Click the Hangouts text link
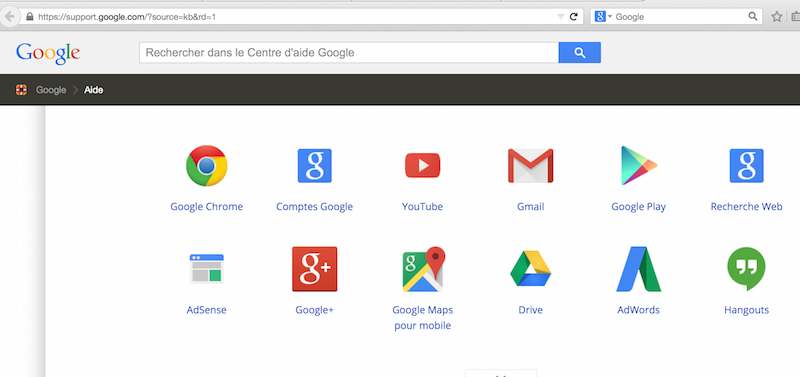This screenshot has height=377, width=800. (746, 310)
